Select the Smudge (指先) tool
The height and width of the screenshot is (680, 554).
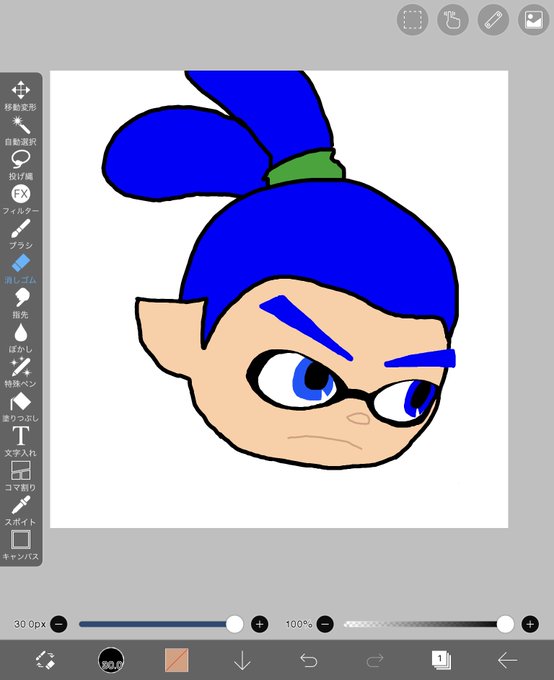[20, 303]
